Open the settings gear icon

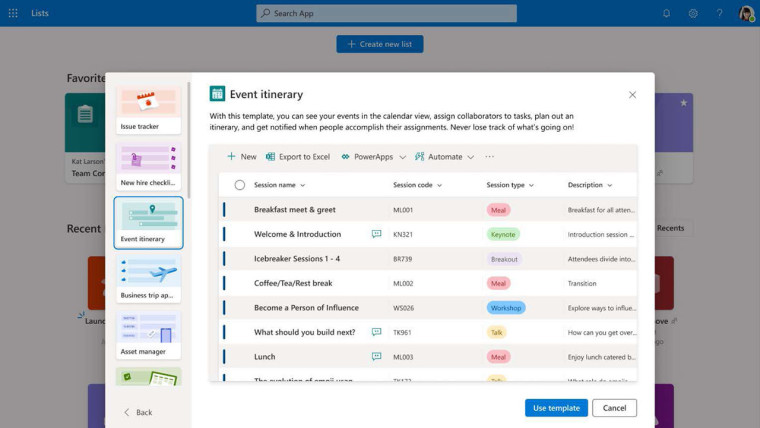pyautogui.click(x=693, y=13)
